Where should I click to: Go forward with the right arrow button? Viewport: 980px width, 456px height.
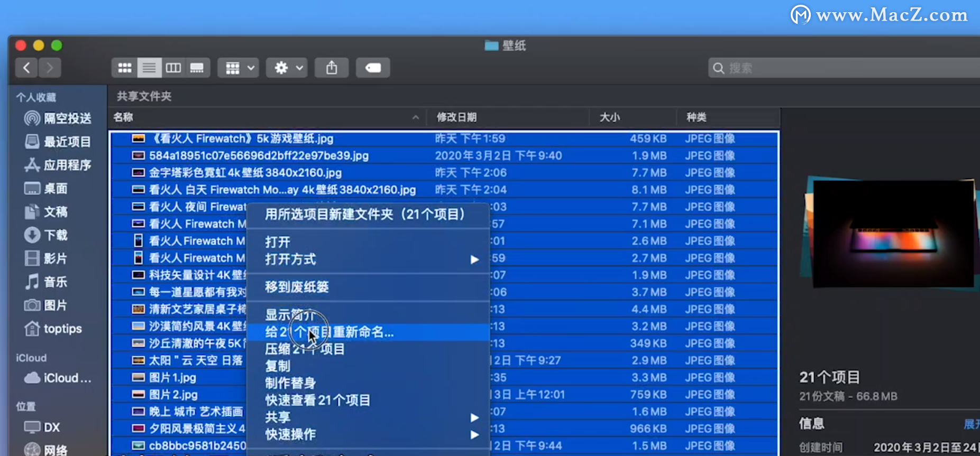click(x=50, y=68)
